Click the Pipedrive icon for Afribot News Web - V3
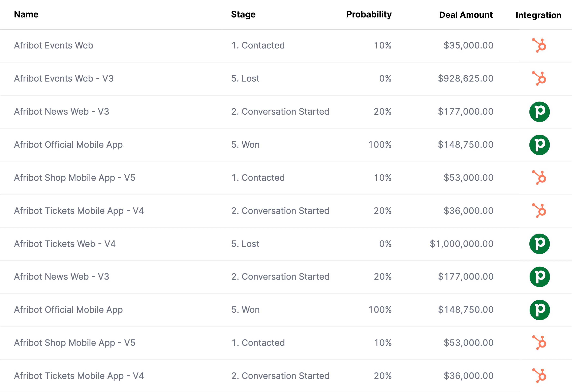 point(539,111)
